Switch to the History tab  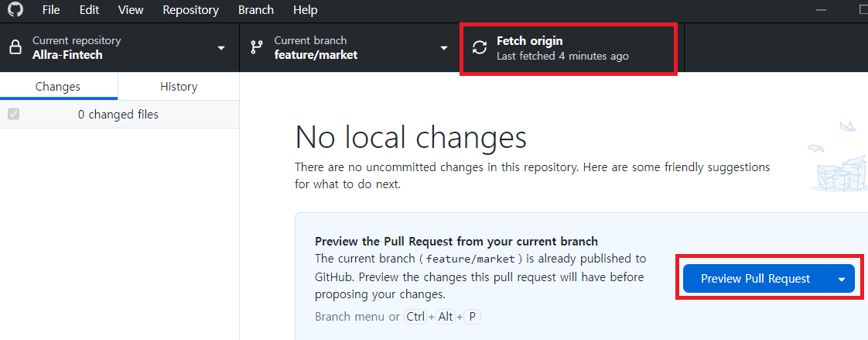coord(178,87)
